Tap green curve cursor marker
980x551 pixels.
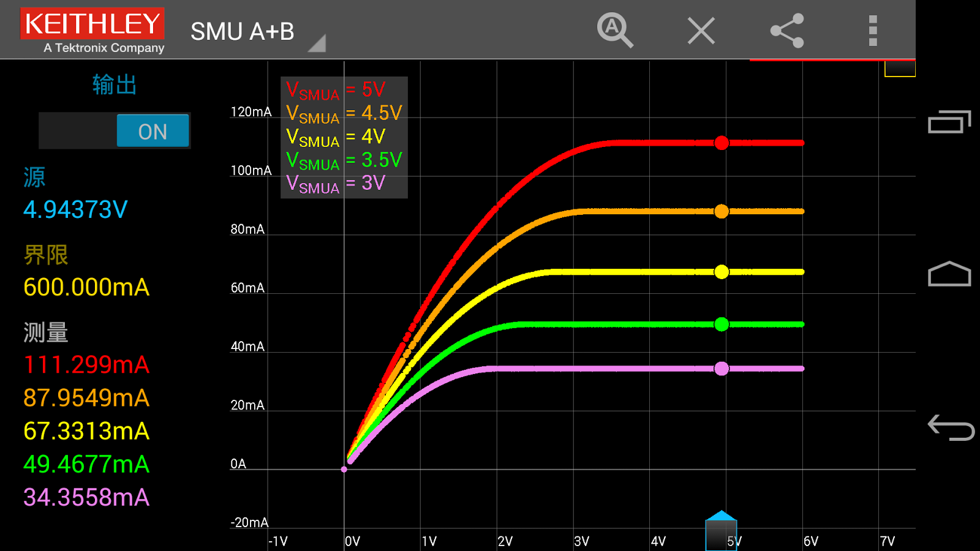tap(722, 324)
